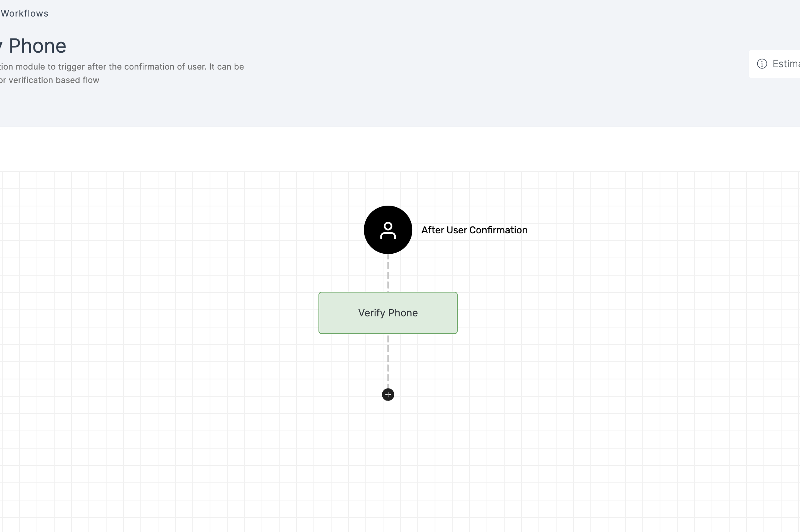The height and width of the screenshot is (532, 800).
Task: Click the Estimate info icon
Action: (762, 64)
